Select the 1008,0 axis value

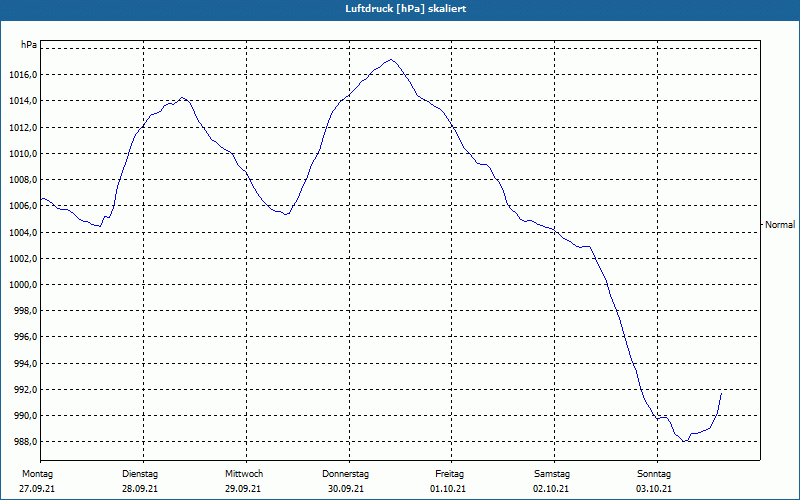tap(23, 180)
